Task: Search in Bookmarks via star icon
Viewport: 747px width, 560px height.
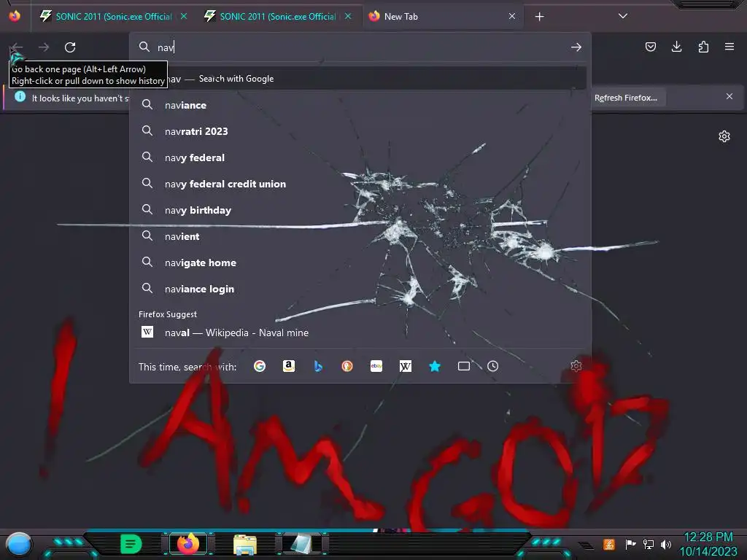Action: pyautogui.click(x=435, y=366)
